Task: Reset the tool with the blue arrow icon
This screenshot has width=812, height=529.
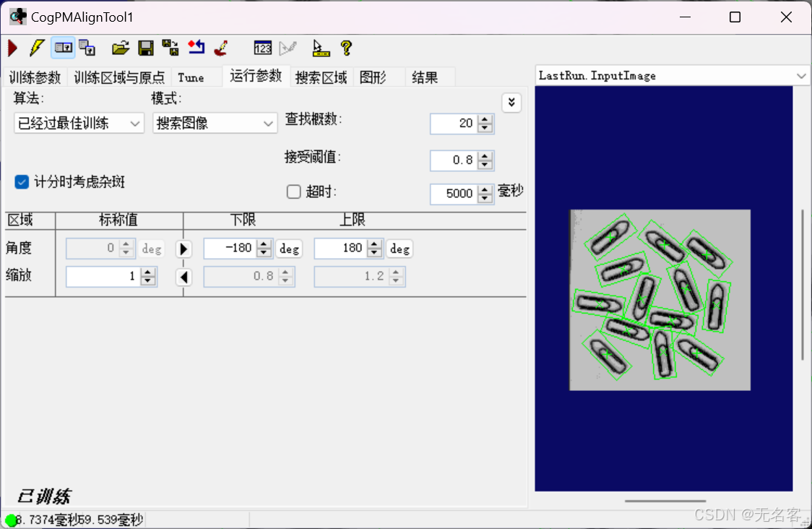Action: (196, 48)
